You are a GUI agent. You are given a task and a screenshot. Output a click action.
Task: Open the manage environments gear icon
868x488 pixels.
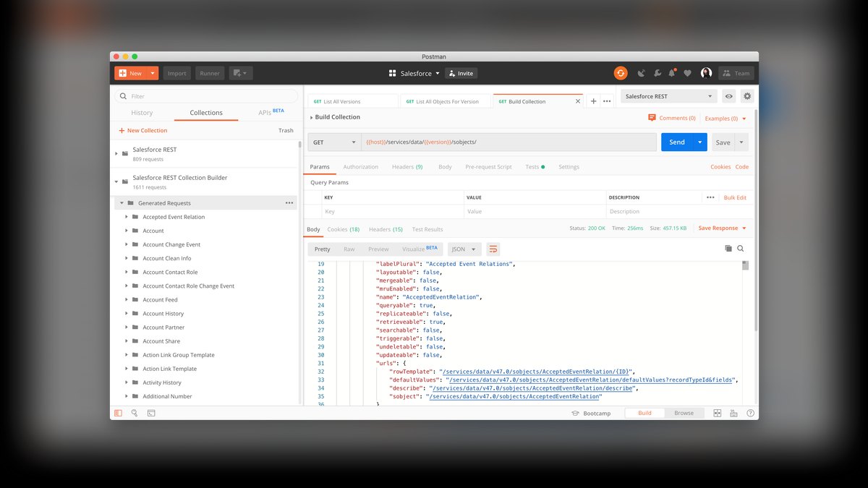tap(747, 96)
